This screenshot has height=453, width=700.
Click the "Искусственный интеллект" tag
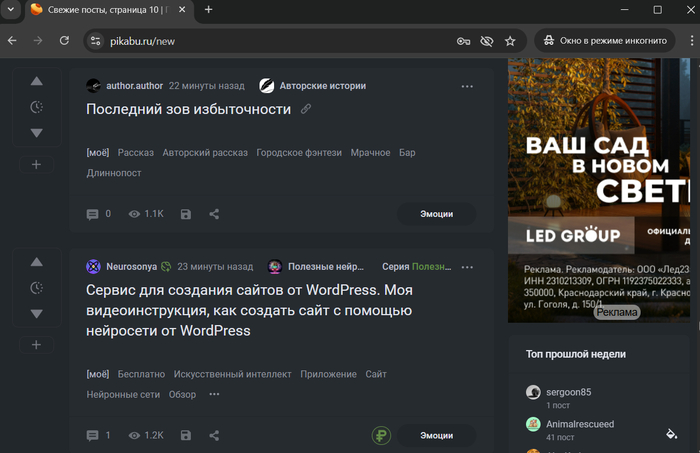233,374
